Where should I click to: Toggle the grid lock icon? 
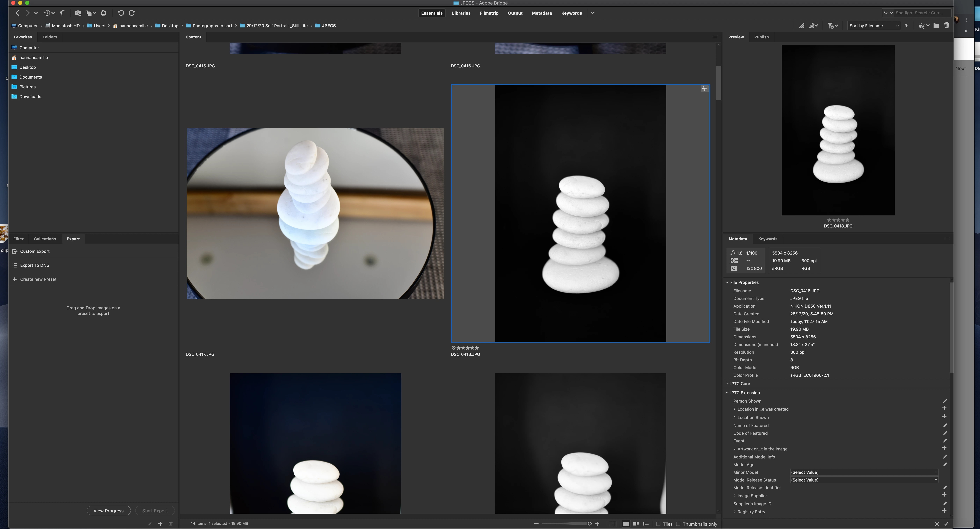tap(613, 524)
